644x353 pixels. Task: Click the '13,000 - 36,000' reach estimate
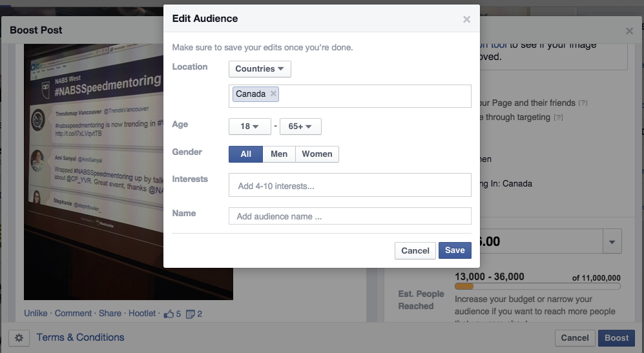490,277
